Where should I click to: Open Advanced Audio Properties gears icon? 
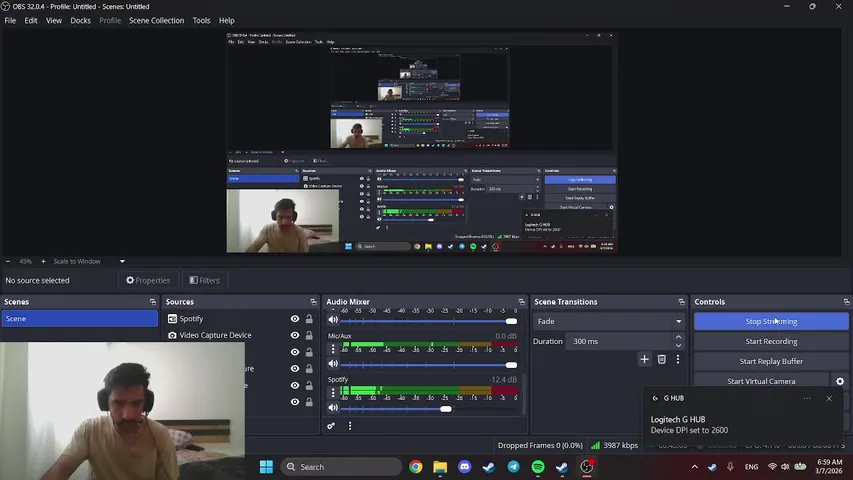point(331,426)
